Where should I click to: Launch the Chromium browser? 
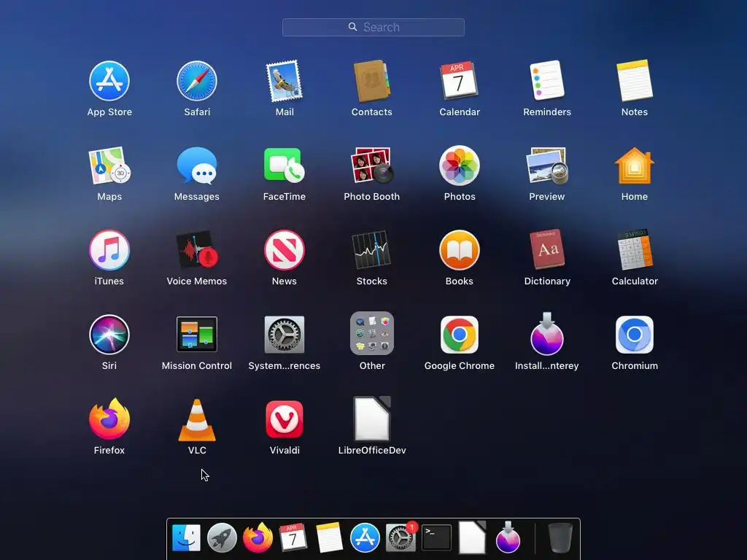point(635,334)
